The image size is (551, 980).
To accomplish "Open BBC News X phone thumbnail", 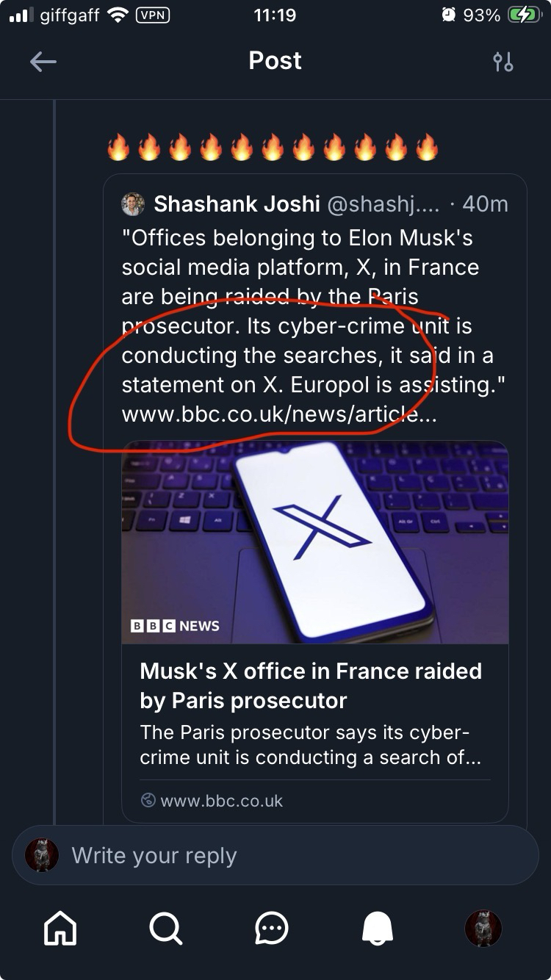I will click(x=315, y=542).
